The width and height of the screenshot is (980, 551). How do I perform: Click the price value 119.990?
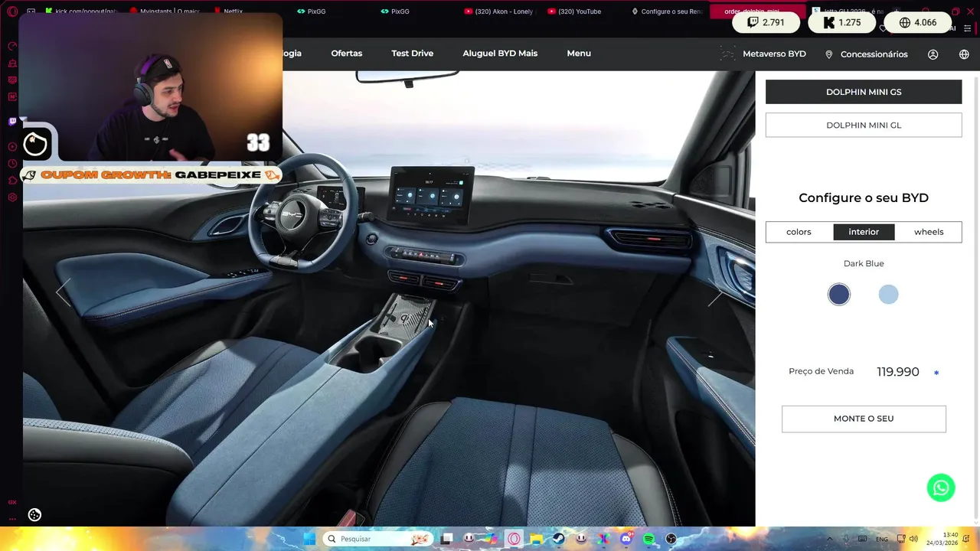[x=898, y=372]
